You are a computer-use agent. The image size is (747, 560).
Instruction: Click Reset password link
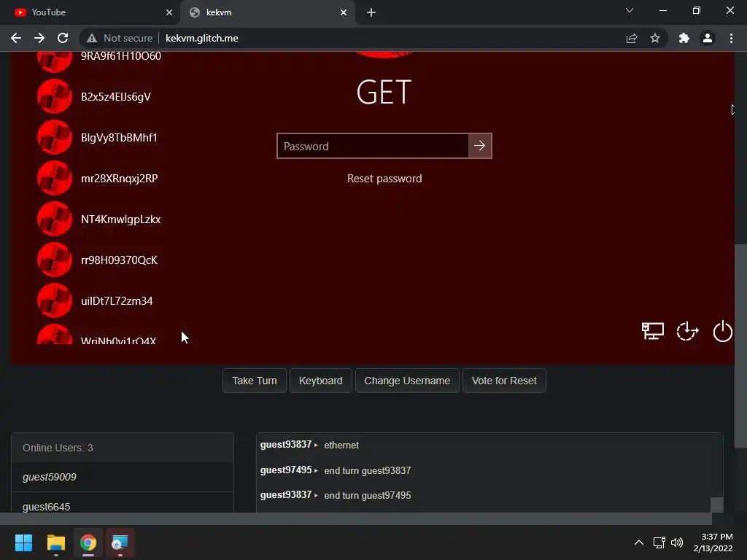pos(384,179)
